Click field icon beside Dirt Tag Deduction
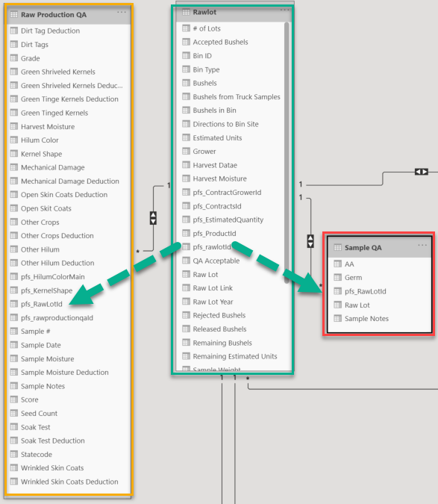This screenshot has height=504, width=438. point(14,31)
